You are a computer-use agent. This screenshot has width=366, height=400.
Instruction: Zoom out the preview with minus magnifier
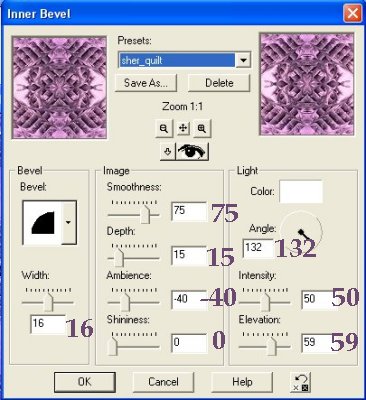(x=164, y=128)
